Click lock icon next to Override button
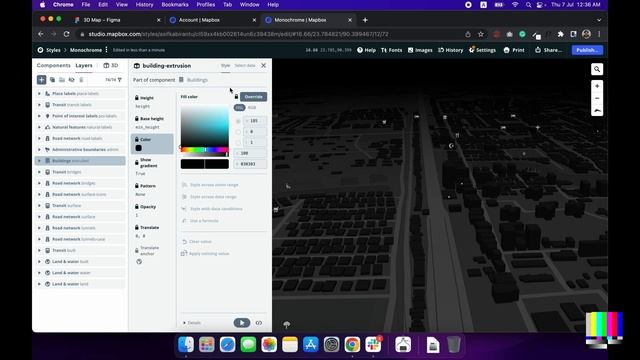The height and width of the screenshot is (360, 640). (x=236, y=97)
